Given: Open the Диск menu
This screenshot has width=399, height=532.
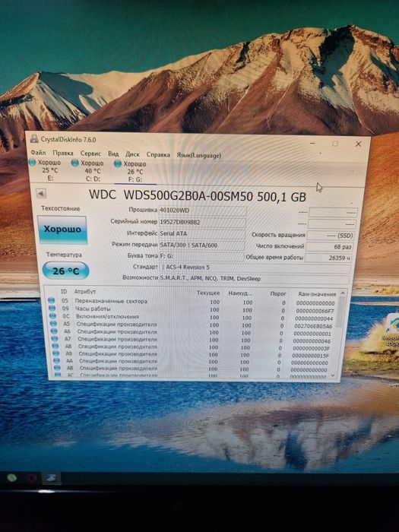Looking at the screenshot, I should pos(132,154).
